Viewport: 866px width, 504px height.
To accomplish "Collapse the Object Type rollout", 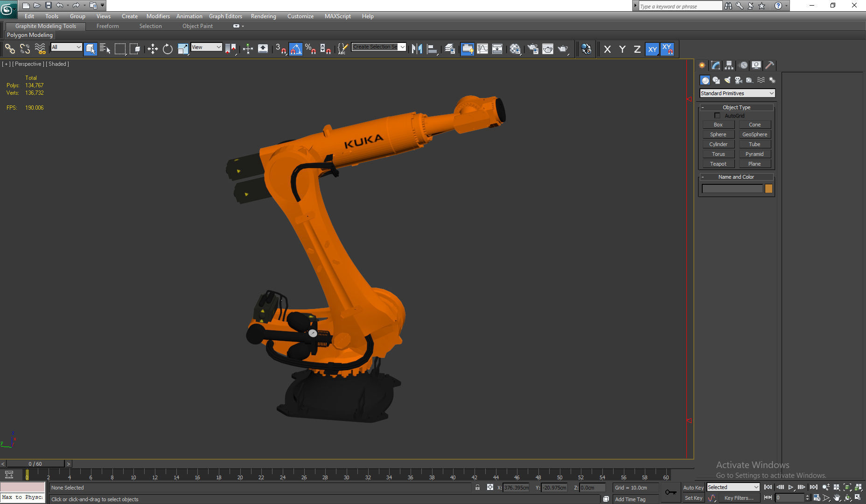I will 737,107.
